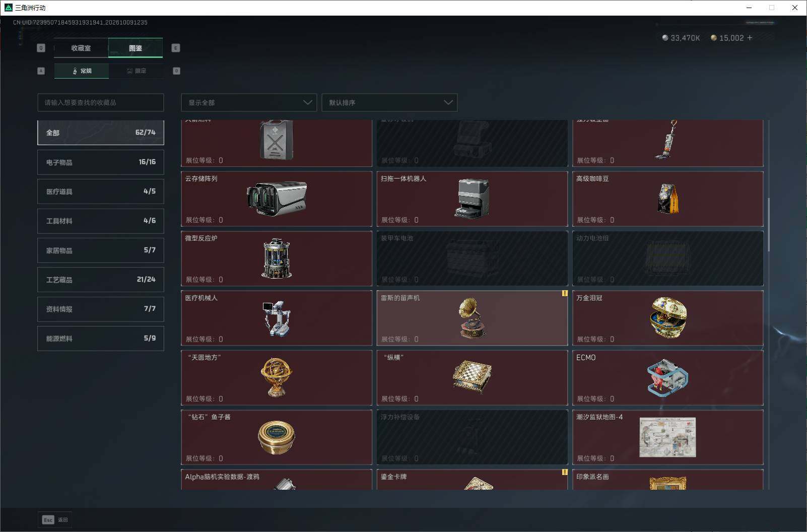Viewport: 807px width, 532px height.
Task: Click the 高级咖啡豆 coffee bag icon
Action: (668, 198)
